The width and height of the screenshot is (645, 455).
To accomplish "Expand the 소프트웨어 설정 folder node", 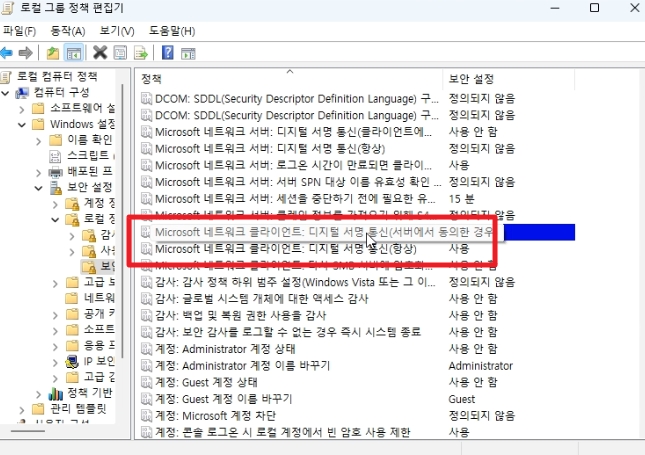I will click(22, 109).
